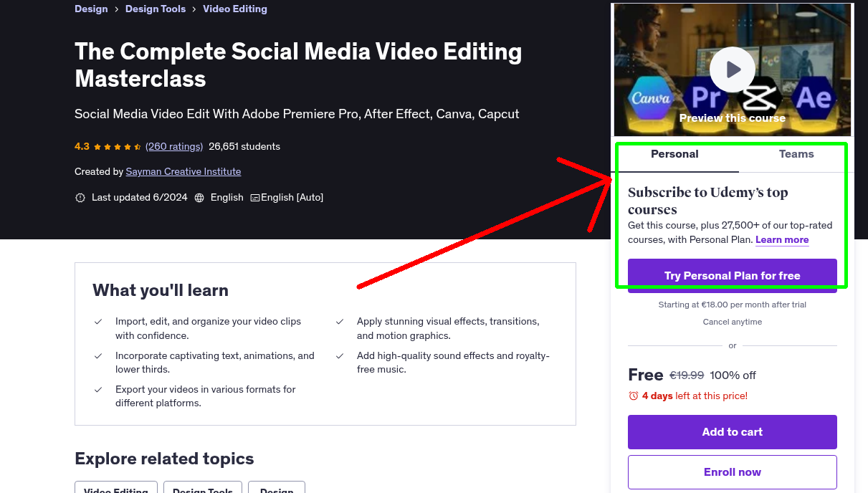Click the 'What you'll learn' heading
The height and width of the screenshot is (493, 868).
[161, 290]
